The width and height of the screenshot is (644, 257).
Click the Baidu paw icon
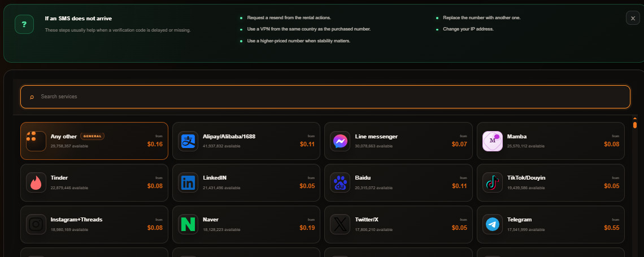[341, 182]
